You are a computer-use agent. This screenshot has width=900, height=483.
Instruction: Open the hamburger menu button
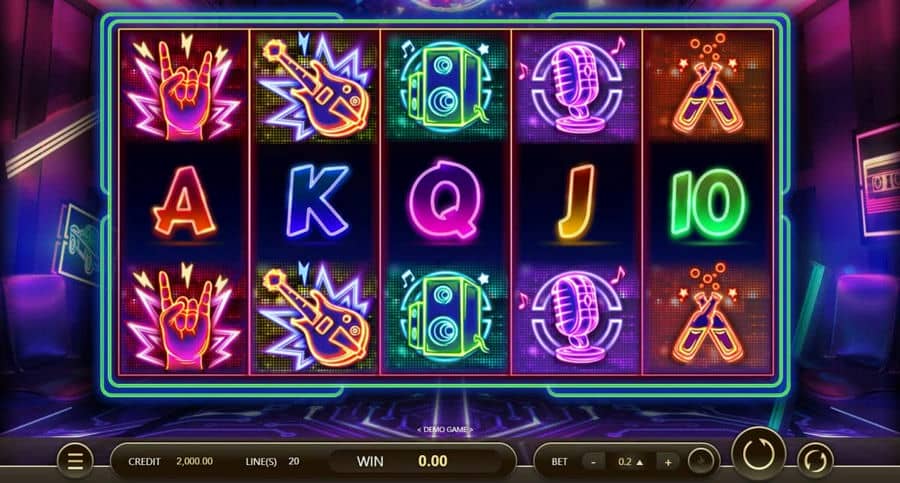(75, 461)
